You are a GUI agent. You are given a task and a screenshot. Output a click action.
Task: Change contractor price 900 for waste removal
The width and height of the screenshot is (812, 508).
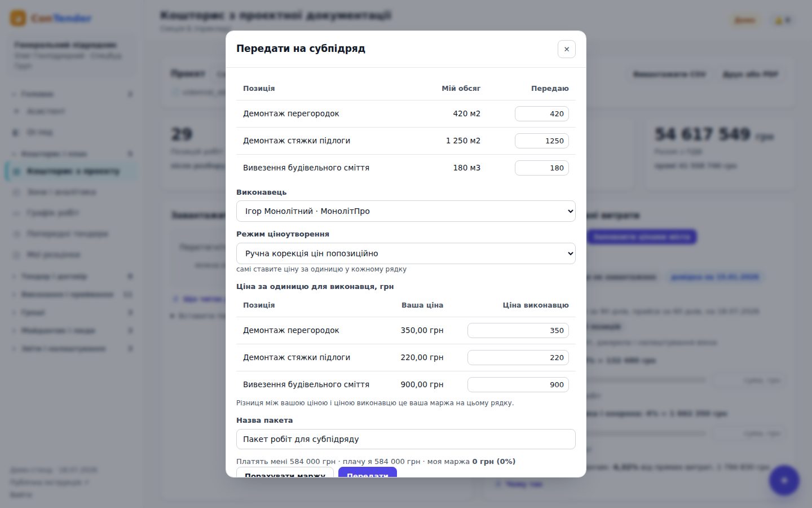click(518, 384)
